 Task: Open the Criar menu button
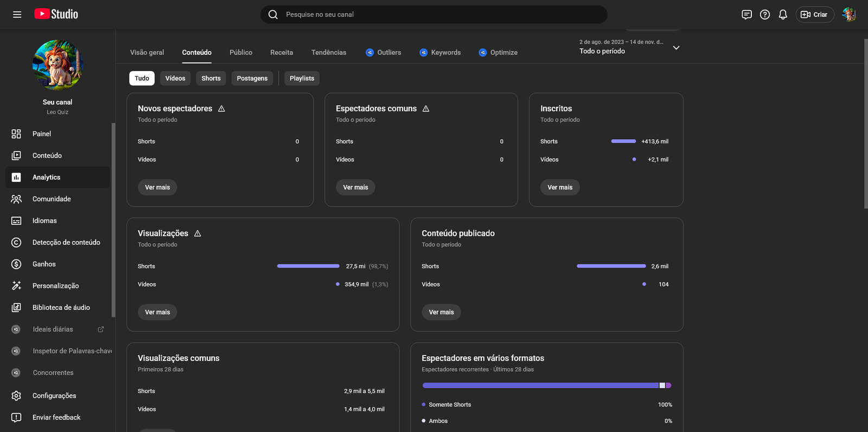tap(814, 15)
